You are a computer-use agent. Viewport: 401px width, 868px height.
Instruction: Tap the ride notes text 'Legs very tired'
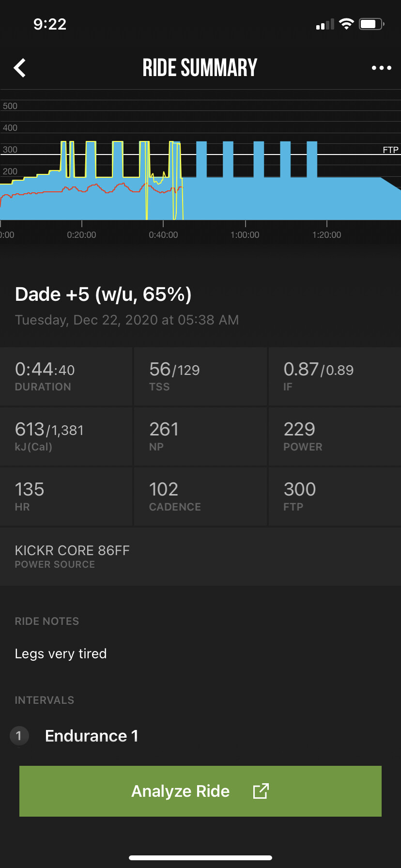tap(61, 654)
